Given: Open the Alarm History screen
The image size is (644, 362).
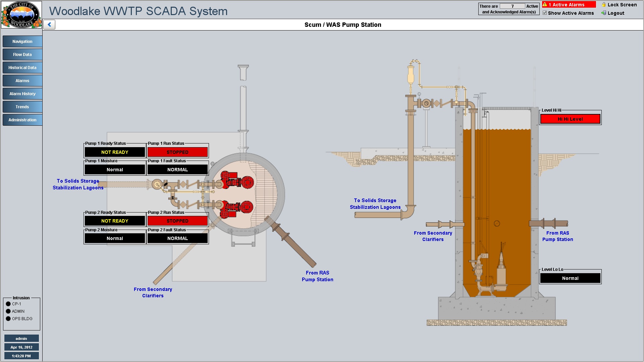Looking at the screenshot, I should pyautogui.click(x=22, y=94).
